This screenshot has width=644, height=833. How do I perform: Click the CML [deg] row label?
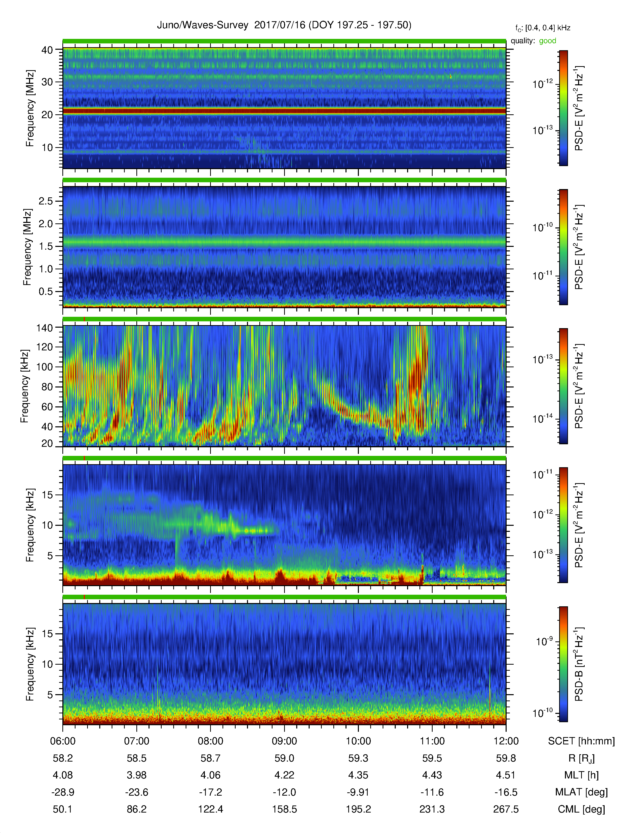(x=581, y=809)
